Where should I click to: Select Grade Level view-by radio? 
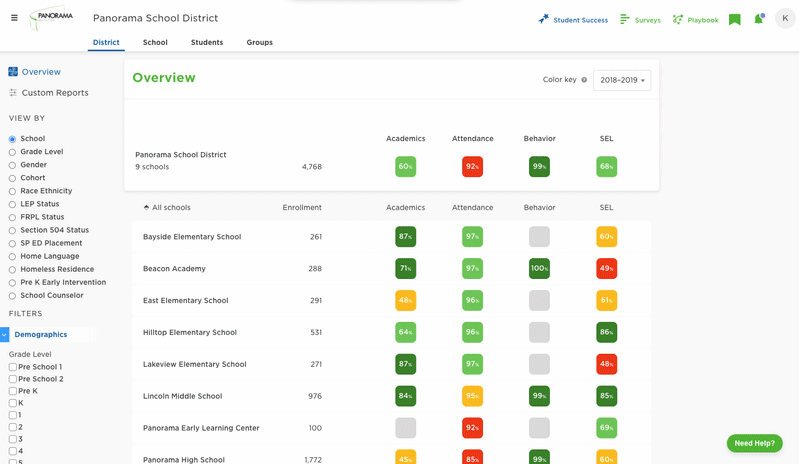(x=12, y=152)
